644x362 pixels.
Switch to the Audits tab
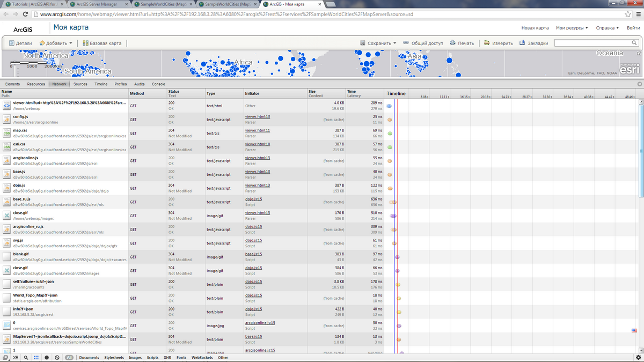point(140,84)
